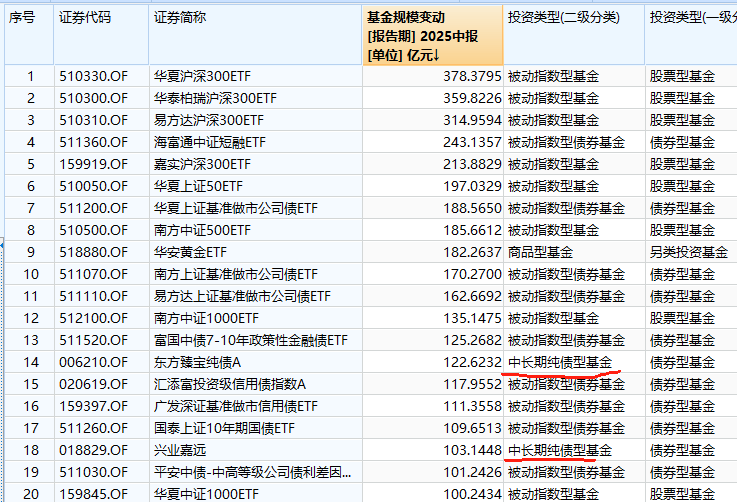The image size is (737, 502).
Task: Select fund name 华夏沪深300ETF
Action: pyautogui.click(x=203, y=76)
